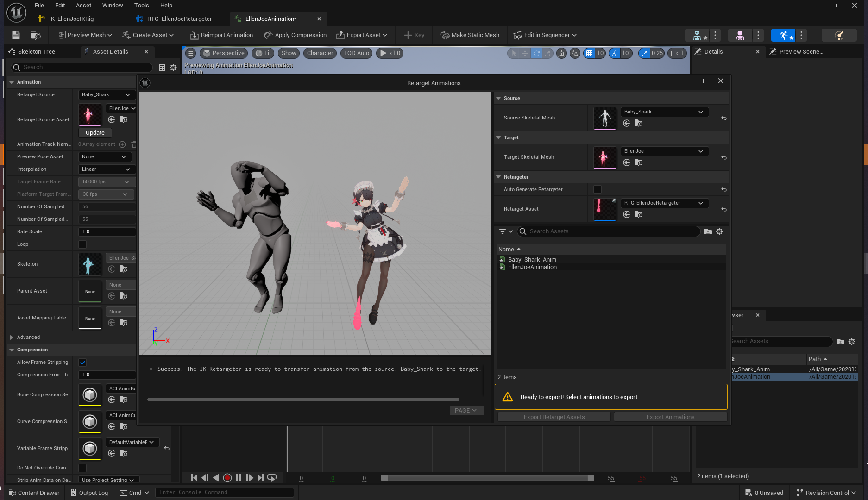Switch to Skeleton editor mode icon

(x=698, y=35)
